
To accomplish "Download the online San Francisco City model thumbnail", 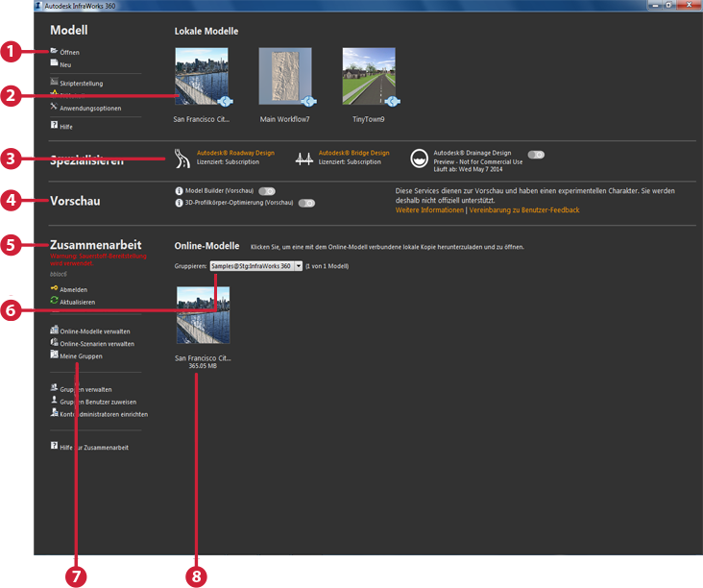I will [x=203, y=315].
